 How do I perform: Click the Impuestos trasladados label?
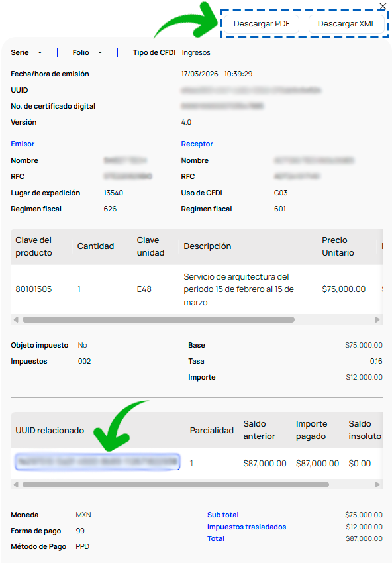coord(246,527)
